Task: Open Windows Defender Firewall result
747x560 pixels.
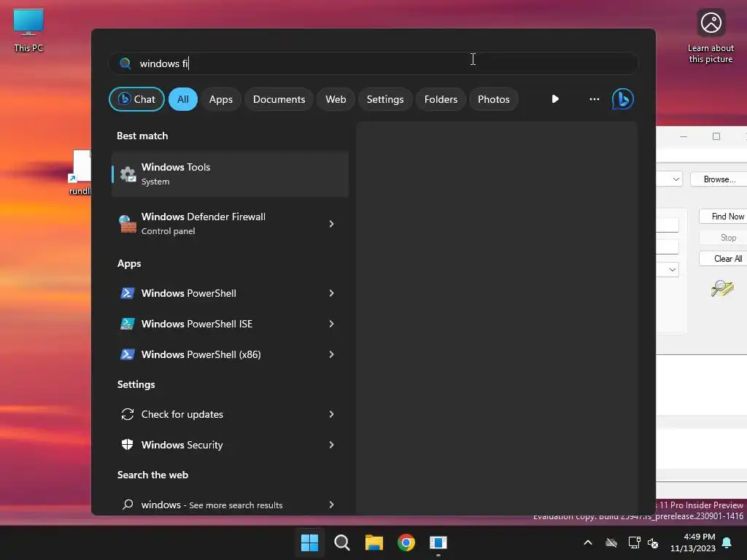Action: click(230, 223)
